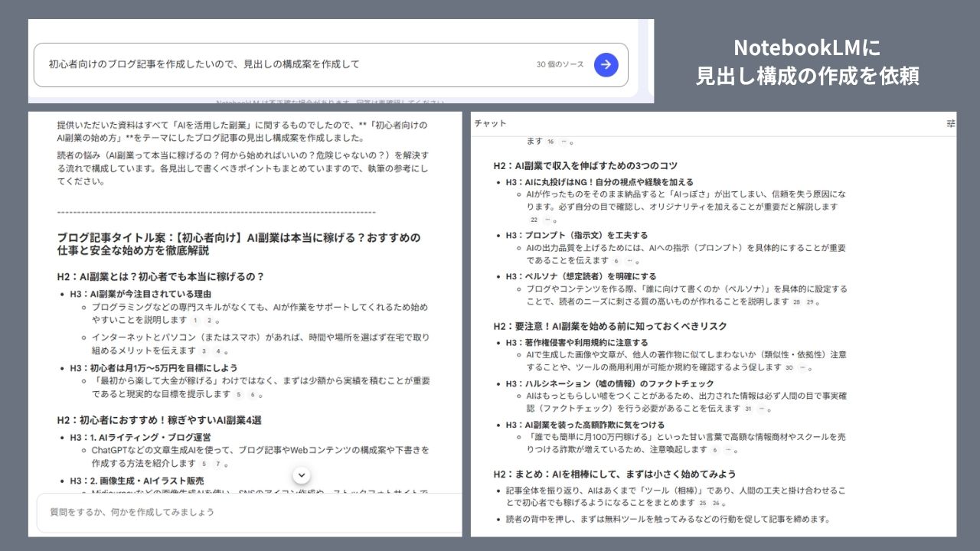The width and height of the screenshot is (980, 551).
Task: Click H3：ペルソナ（想定読者）を明確にする
Action: (580, 276)
